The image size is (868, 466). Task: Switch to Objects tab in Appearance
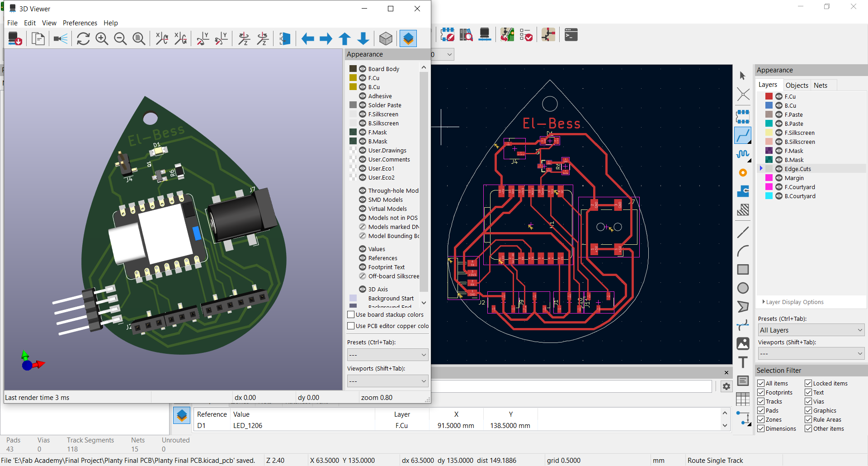tap(797, 85)
